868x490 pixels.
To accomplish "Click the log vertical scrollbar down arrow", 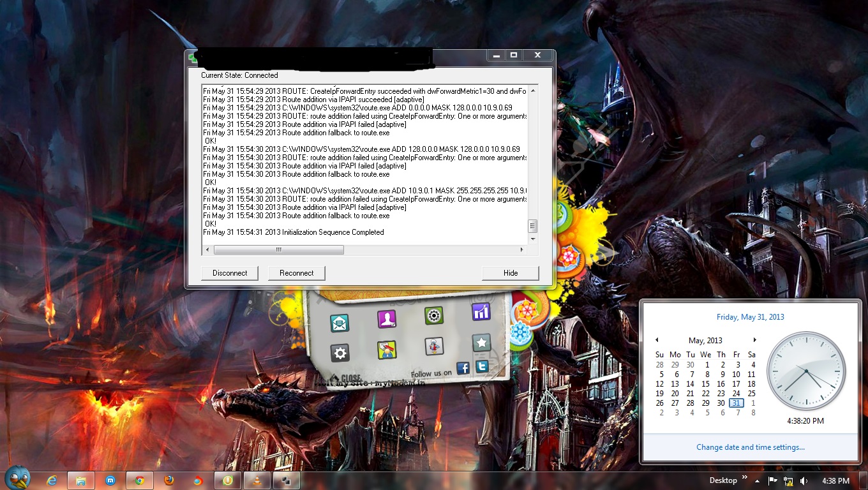I will [x=533, y=239].
